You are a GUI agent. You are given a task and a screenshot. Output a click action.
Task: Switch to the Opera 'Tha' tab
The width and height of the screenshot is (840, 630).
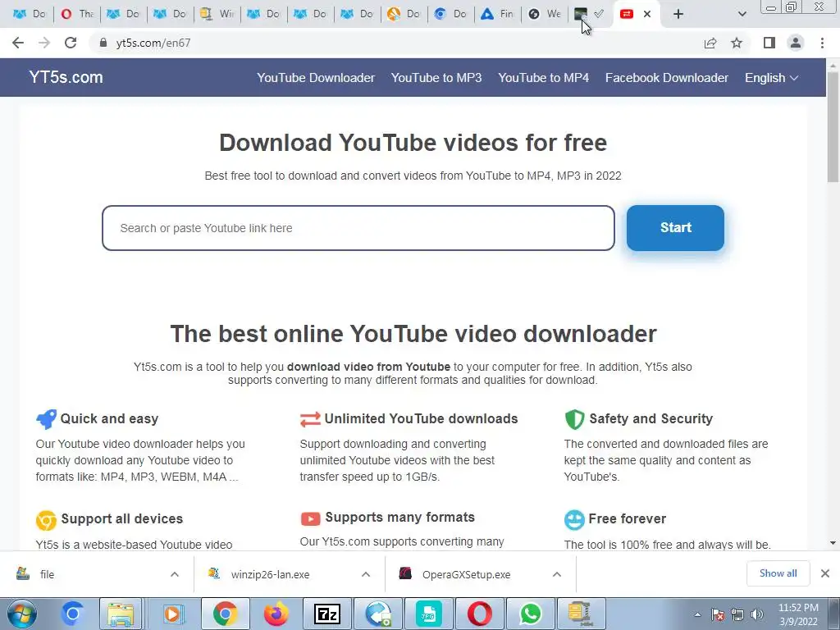tap(76, 14)
